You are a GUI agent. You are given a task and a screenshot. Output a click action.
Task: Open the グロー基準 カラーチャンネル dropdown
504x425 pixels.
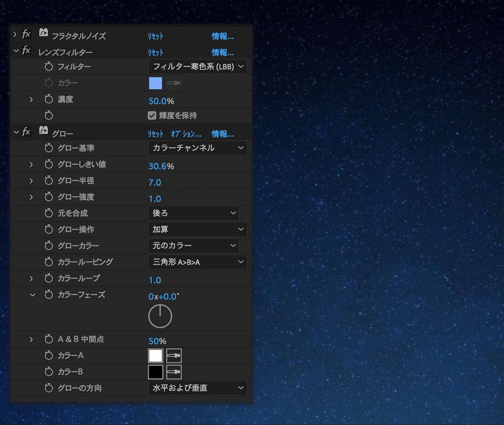click(198, 148)
